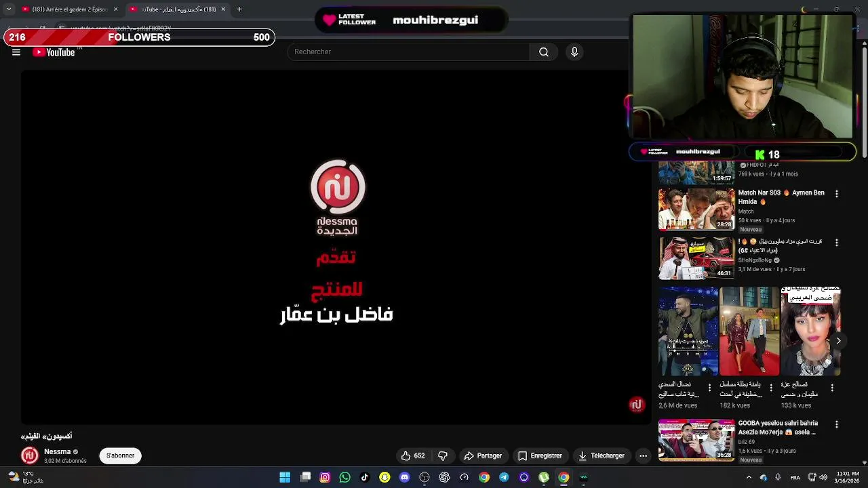The image size is (868, 488).
Task: Go to the YouTube home logo
Action: pos(54,52)
